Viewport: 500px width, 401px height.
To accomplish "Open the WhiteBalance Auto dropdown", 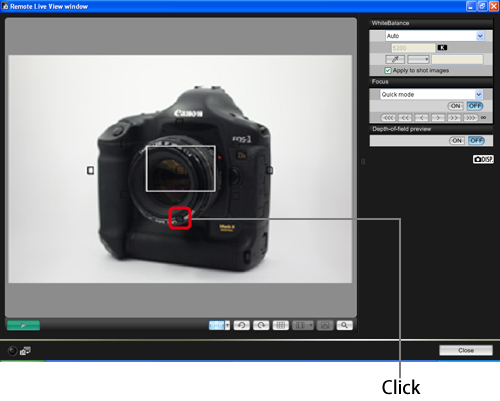I will [480, 36].
